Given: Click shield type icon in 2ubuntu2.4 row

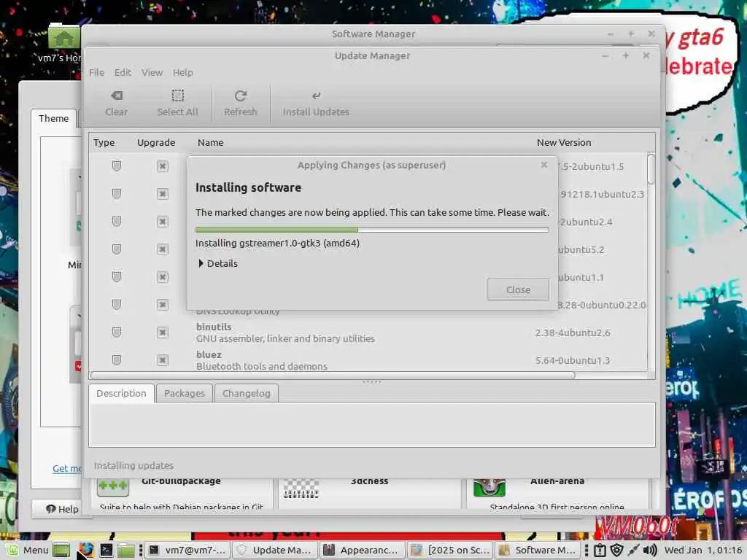Looking at the screenshot, I should (116, 222).
